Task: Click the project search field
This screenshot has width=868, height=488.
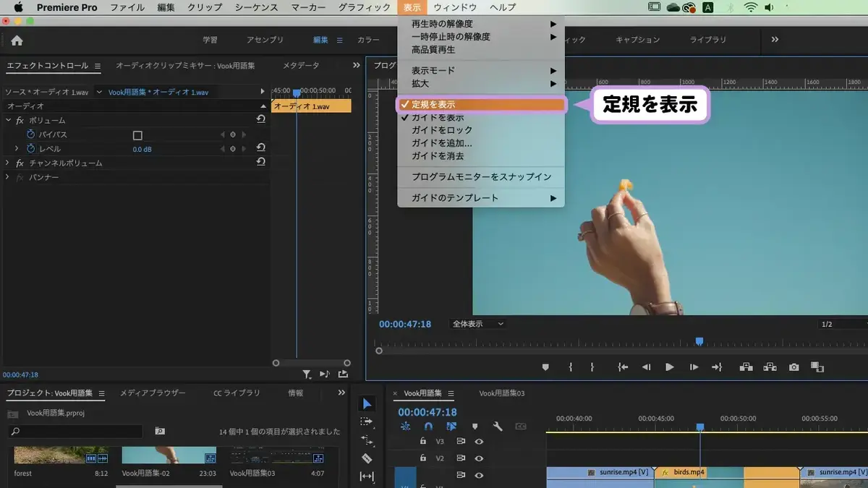Action: pos(75,432)
